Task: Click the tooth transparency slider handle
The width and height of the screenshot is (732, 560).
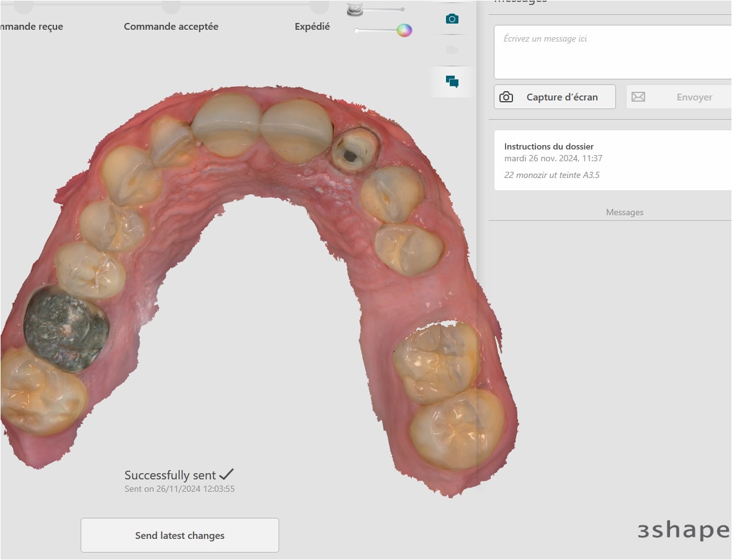Action: tap(403, 10)
